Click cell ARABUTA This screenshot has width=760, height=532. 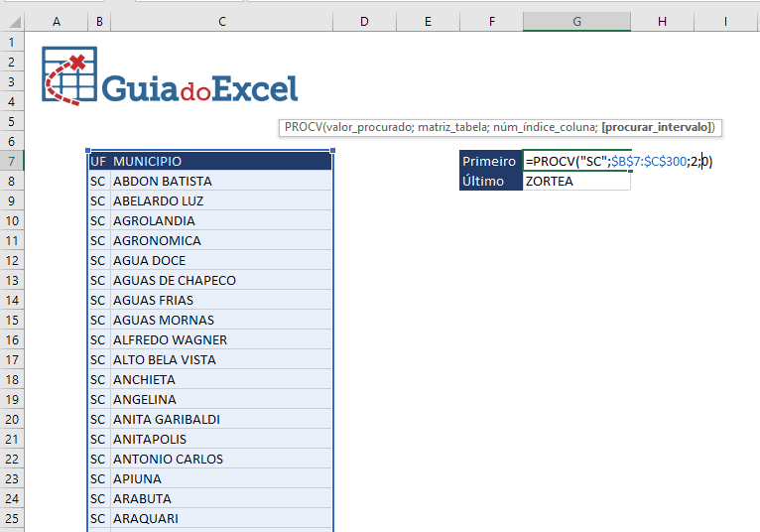point(221,499)
